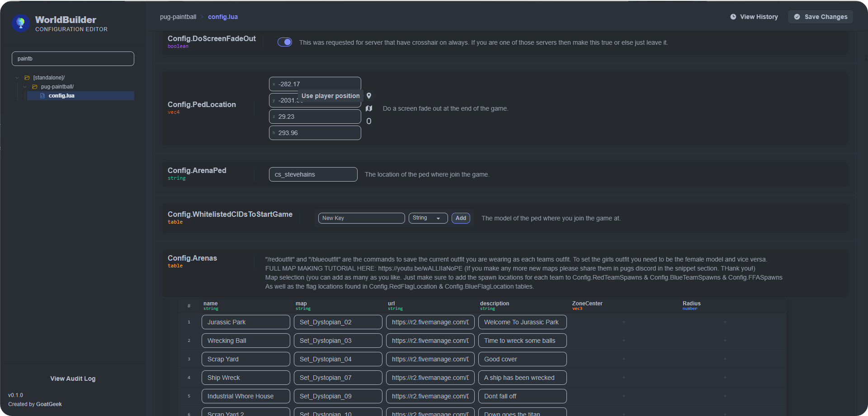Open View Audit Log
Viewport: 868px width, 416px height.
(x=72, y=379)
